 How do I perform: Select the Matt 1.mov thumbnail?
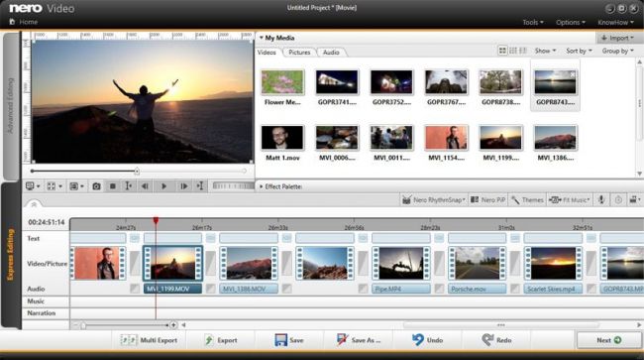tap(282, 138)
